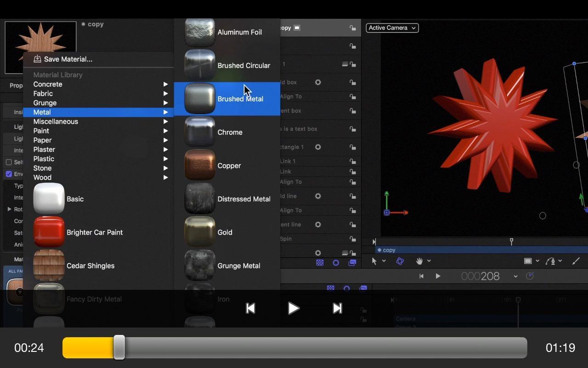The height and width of the screenshot is (368, 588).
Task: Skip to next video in player overlay
Action: [x=337, y=308]
